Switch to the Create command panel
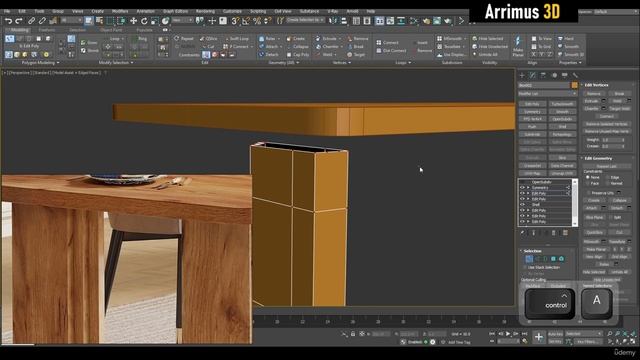Image resolution: width=640 pixels, height=360 pixels. click(522, 75)
